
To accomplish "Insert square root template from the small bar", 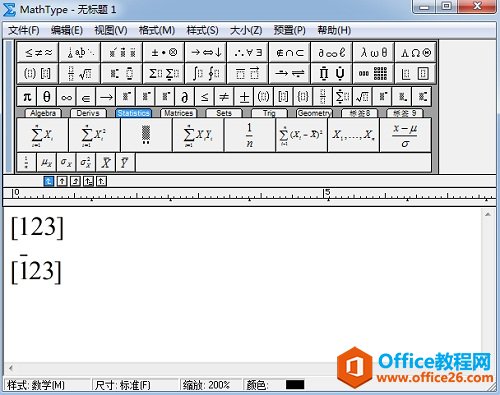I will point(362,97).
